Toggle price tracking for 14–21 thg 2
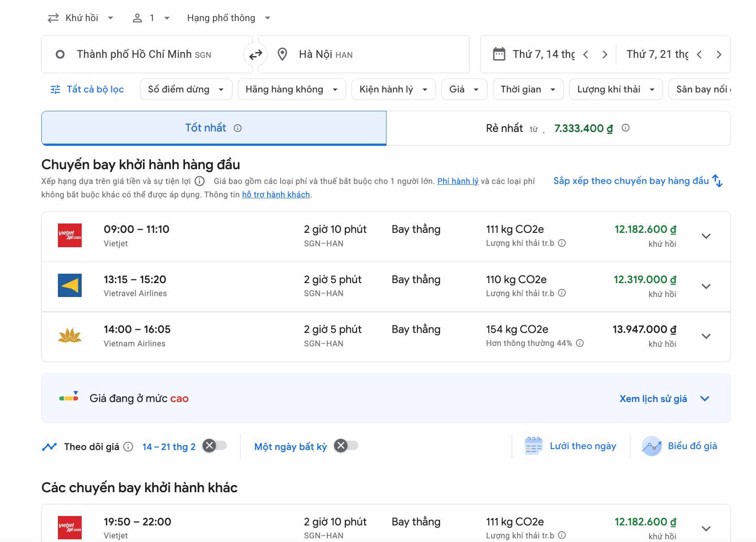 pos(215,446)
